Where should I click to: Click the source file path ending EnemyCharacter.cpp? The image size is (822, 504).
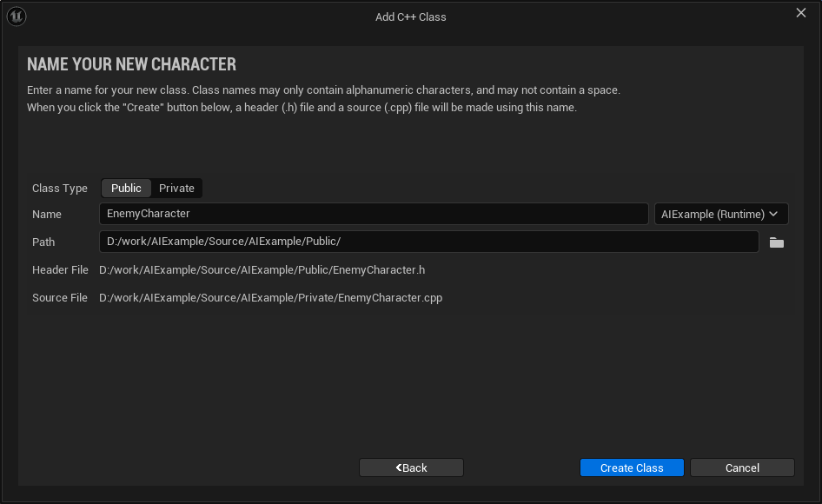(x=270, y=298)
